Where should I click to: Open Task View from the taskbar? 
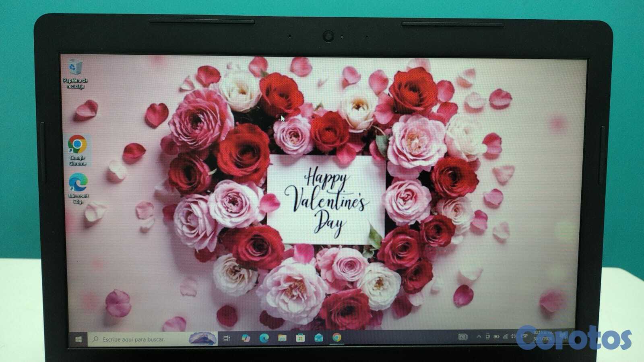(x=227, y=339)
